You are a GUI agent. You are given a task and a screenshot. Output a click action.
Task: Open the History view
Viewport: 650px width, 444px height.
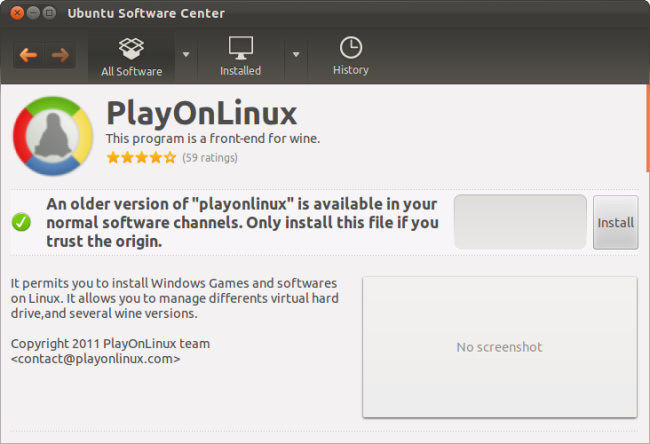(351, 56)
